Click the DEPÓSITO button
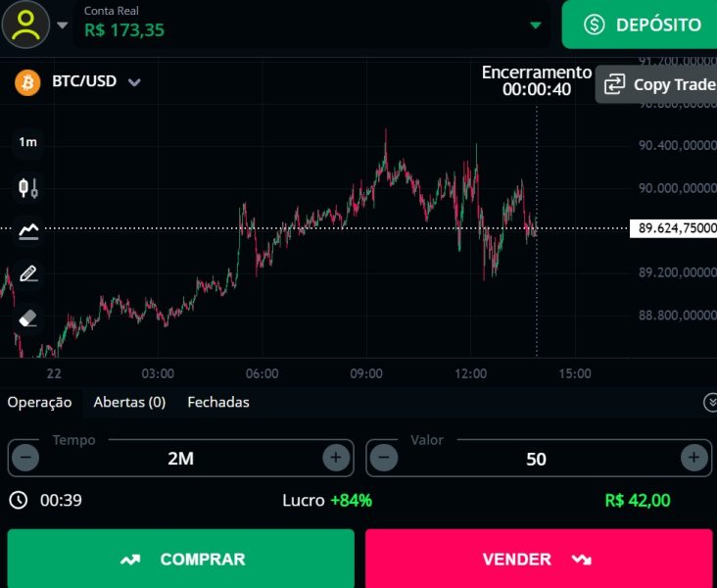This screenshot has width=717, height=588. [x=640, y=24]
